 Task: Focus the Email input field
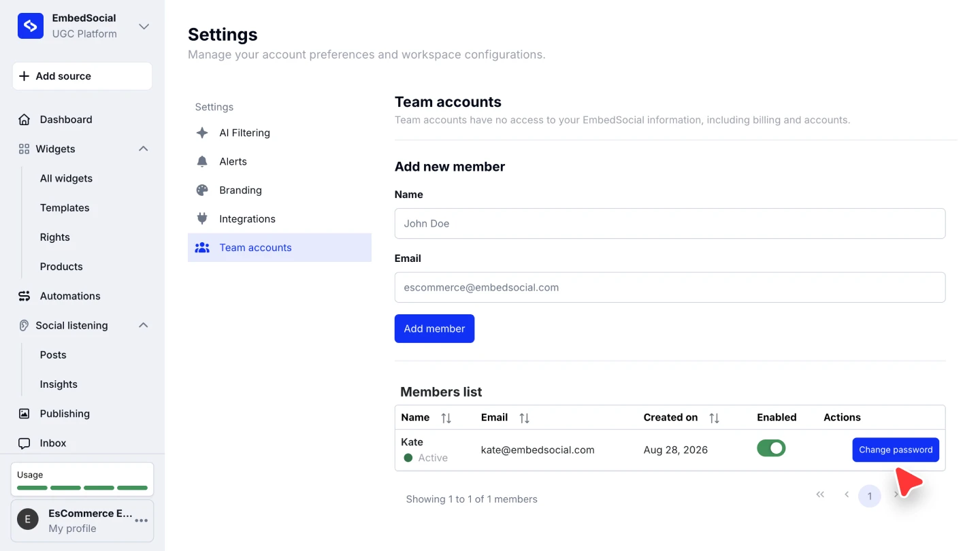[670, 287]
